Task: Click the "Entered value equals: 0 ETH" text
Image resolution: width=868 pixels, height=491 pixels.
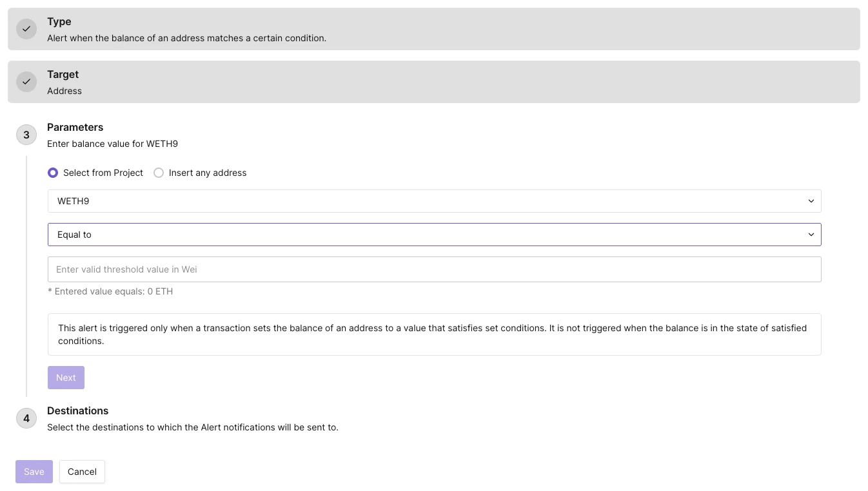Action: [x=110, y=291]
